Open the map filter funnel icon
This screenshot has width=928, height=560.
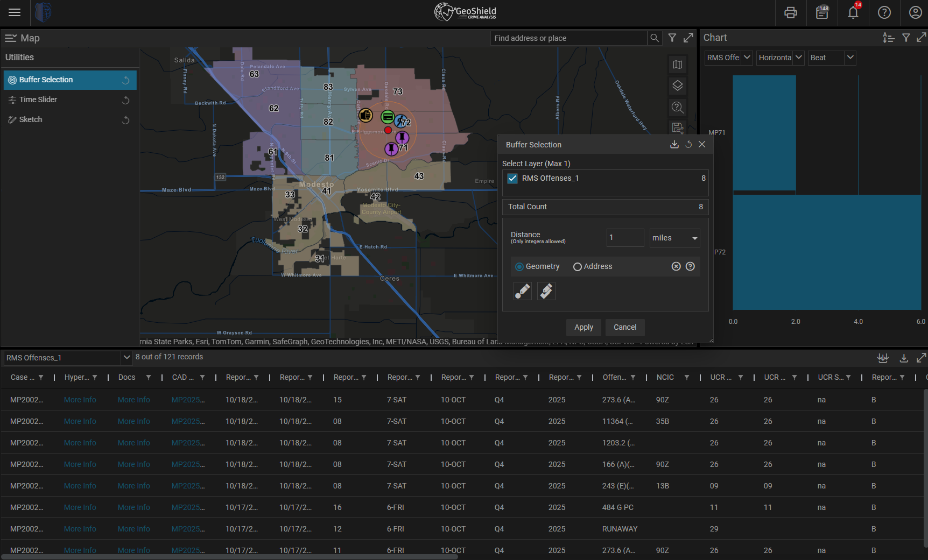672,38
